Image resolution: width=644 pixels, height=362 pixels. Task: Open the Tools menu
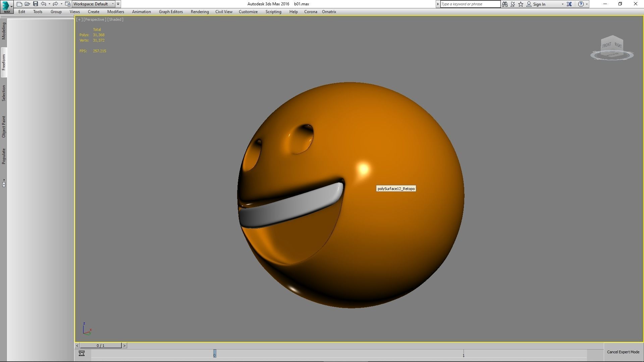point(38,12)
